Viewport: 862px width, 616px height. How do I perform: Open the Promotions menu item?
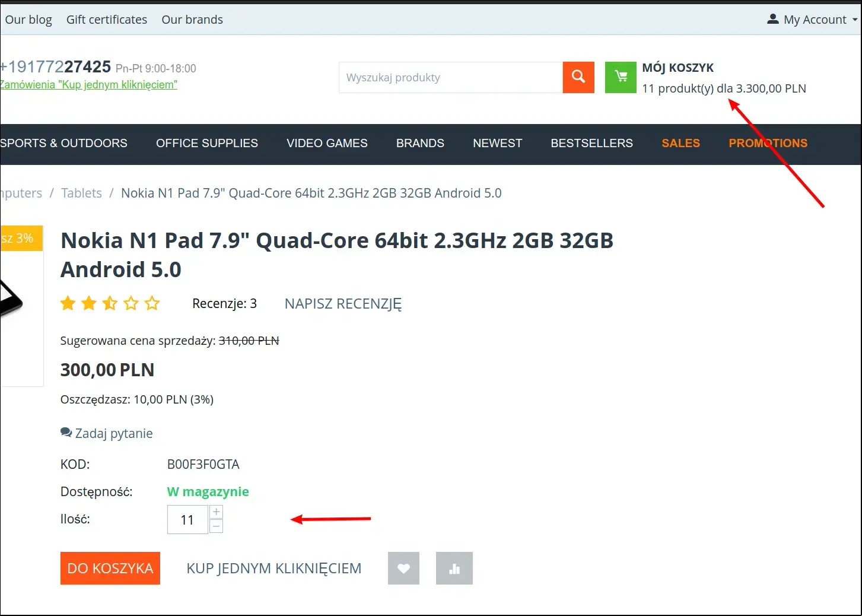point(768,143)
